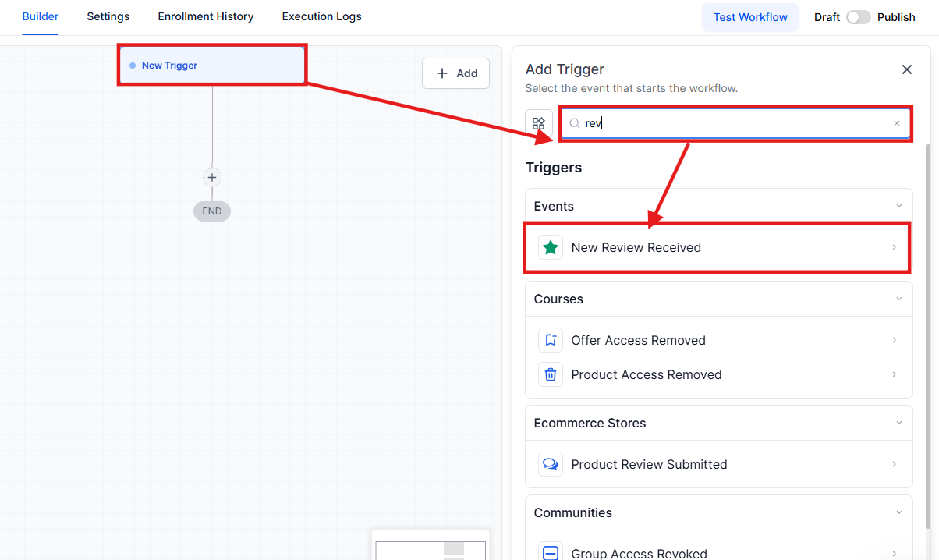Open the Execution Logs tab
Screen dimensions: 939x560
[321, 16]
